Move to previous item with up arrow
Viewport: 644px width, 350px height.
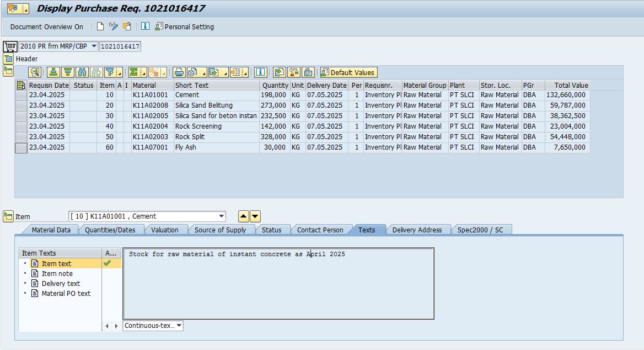[244, 216]
